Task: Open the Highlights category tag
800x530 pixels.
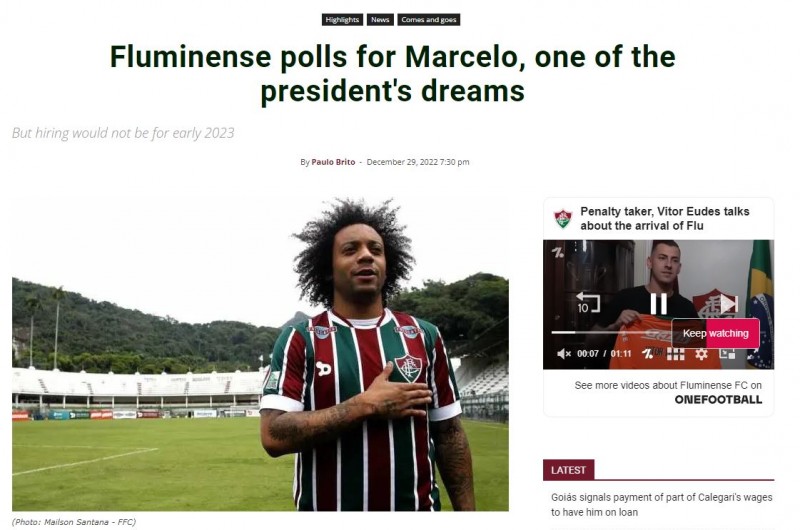Action: click(342, 19)
